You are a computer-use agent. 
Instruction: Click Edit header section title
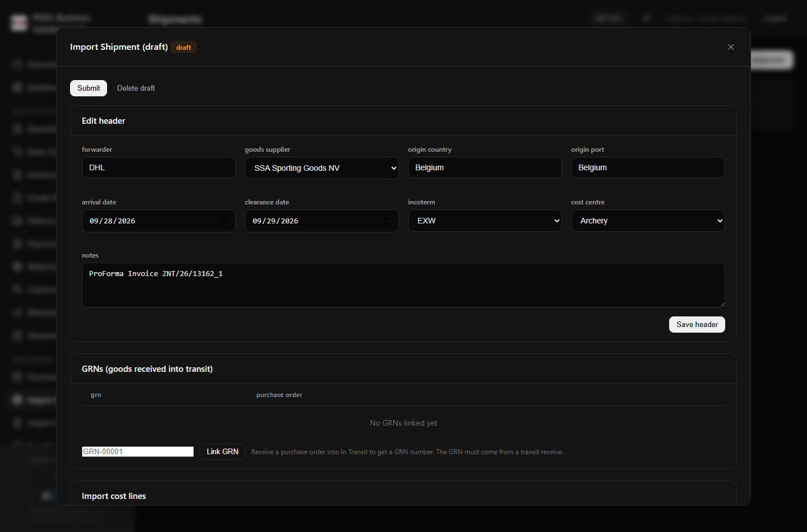click(104, 121)
